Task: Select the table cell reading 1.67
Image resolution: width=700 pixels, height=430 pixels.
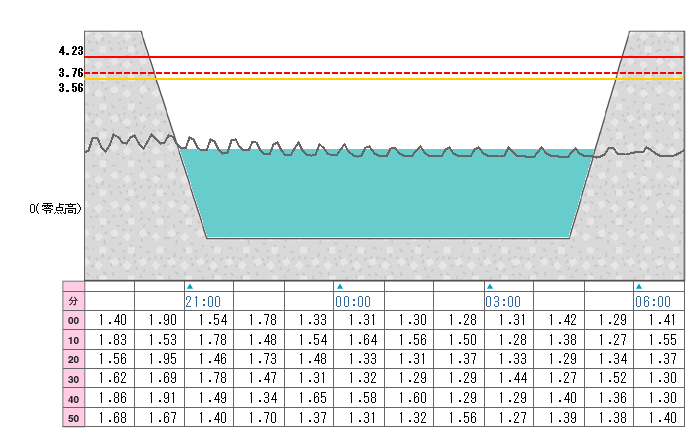Action: pos(159,417)
